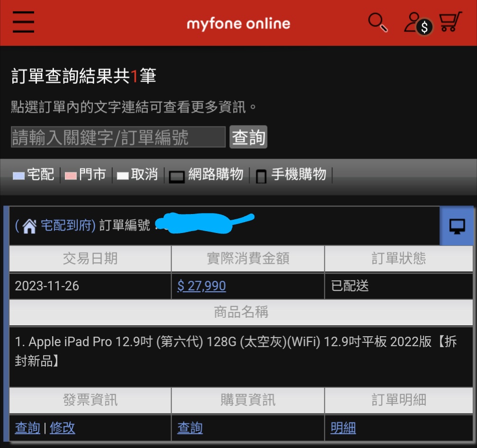
Task: Open the 明細 order details link
Action: pos(343,428)
